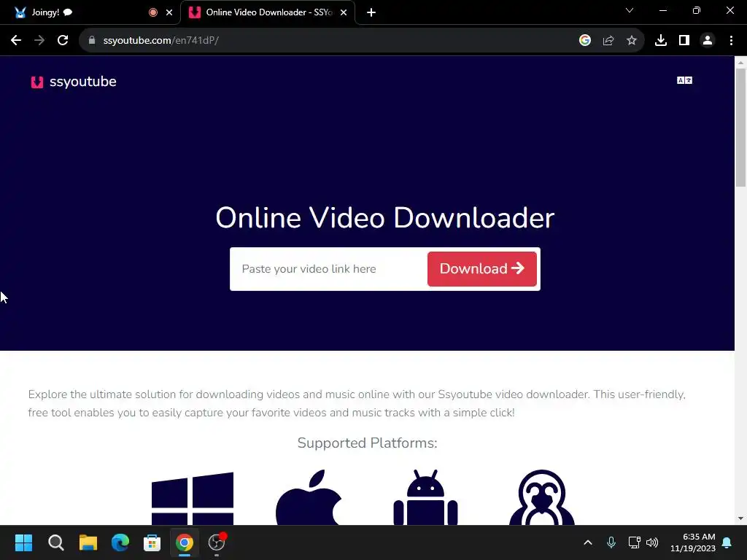Open the notifications bell
This screenshot has height=560, width=747.
pos(727,542)
